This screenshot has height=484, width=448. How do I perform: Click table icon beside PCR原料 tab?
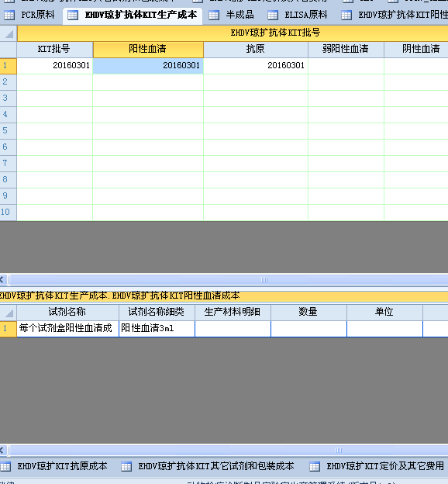tap(9, 16)
